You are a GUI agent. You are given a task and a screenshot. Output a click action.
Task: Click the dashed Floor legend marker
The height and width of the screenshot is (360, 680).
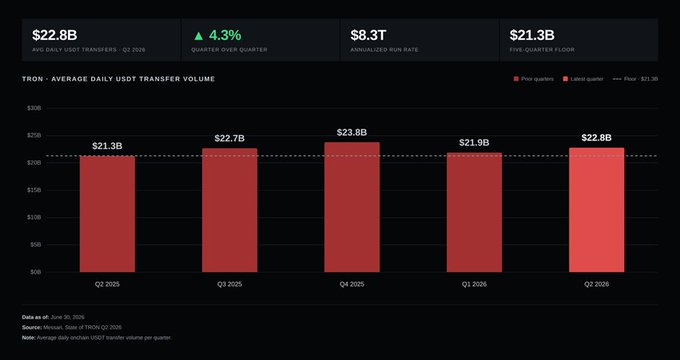(x=617, y=79)
